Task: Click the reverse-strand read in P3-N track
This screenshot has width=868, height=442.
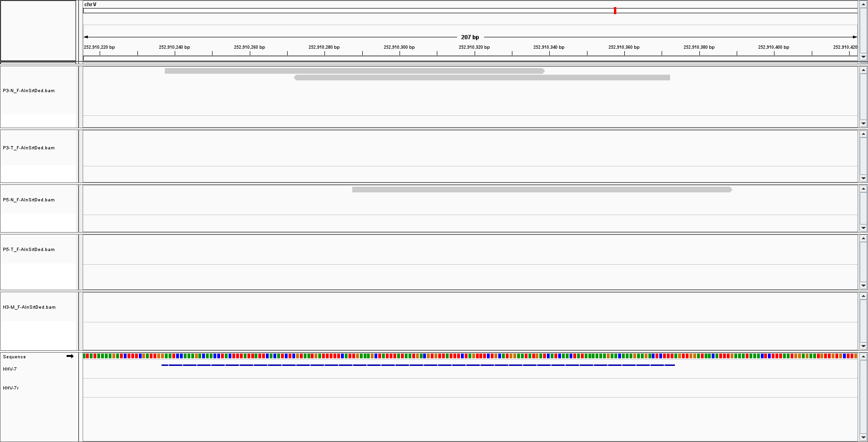Action: pyautogui.click(x=482, y=78)
